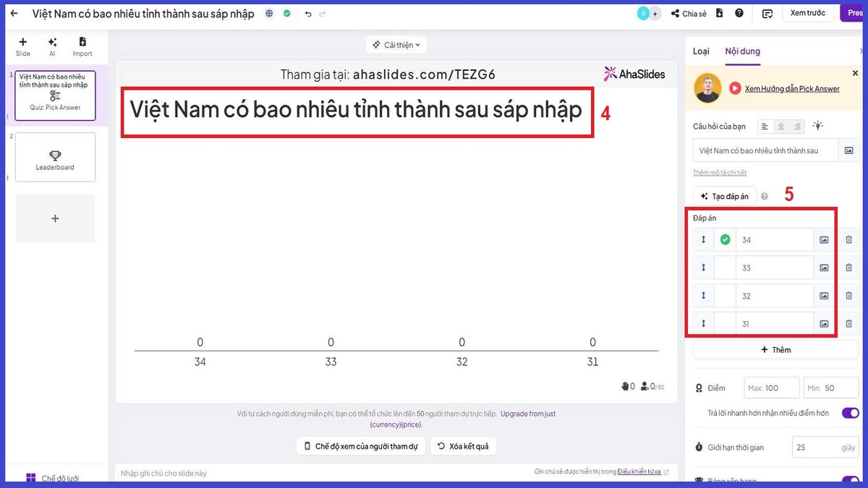868x488 pixels.
Task: Add an image to the question
Action: click(x=848, y=150)
